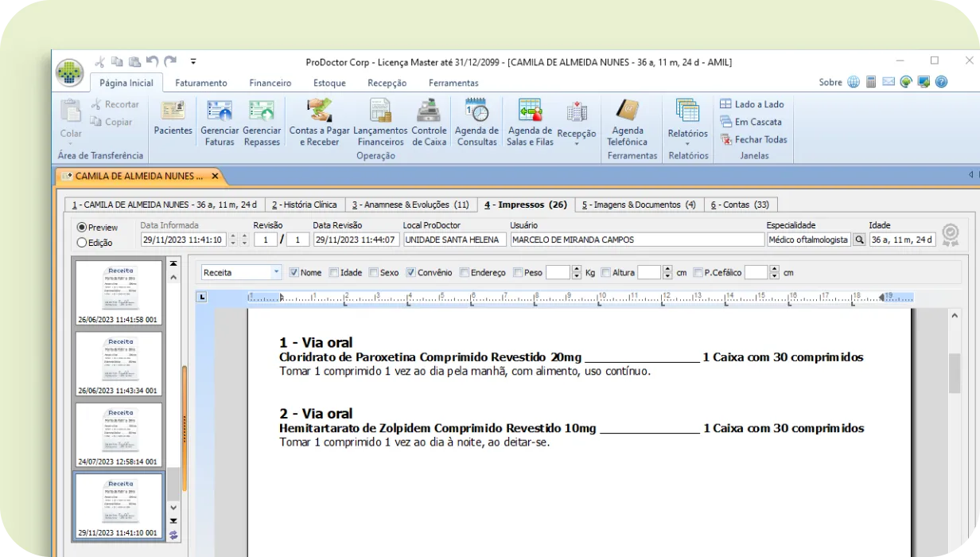Screen dimensions: 980x557
Task: Select the 24/07/2023 Receita thumbnail
Action: [x=118, y=434]
